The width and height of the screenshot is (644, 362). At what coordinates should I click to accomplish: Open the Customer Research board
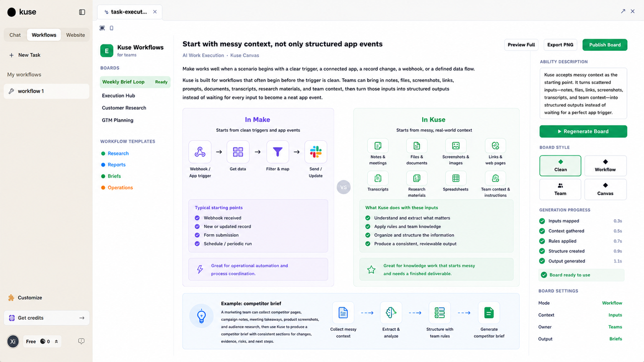coord(124,108)
